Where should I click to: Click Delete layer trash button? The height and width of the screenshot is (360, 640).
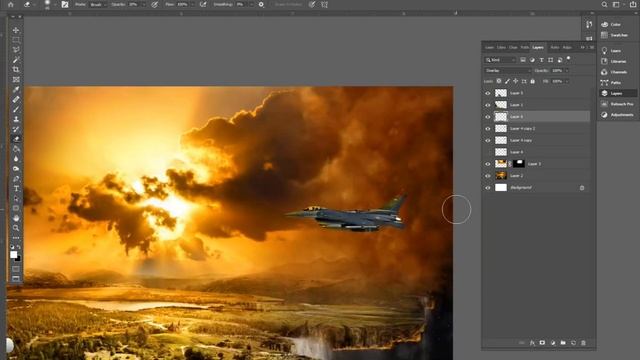click(583, 343)
